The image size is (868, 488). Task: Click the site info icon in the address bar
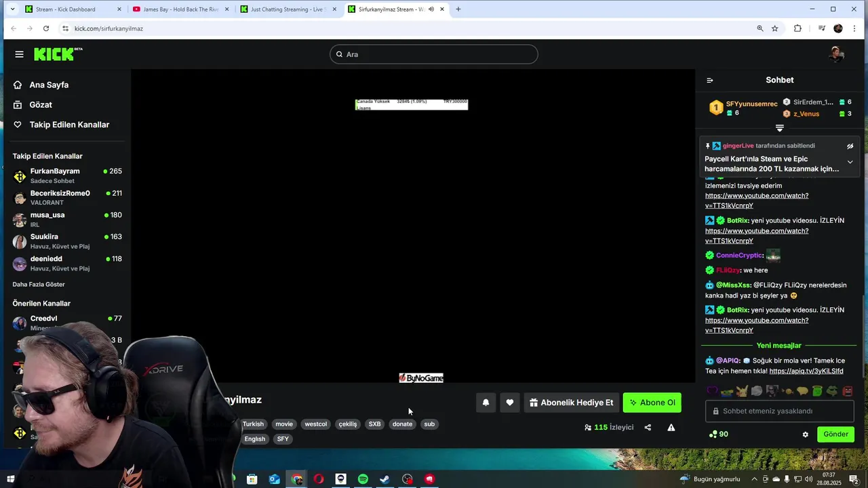tap(65, 28)
